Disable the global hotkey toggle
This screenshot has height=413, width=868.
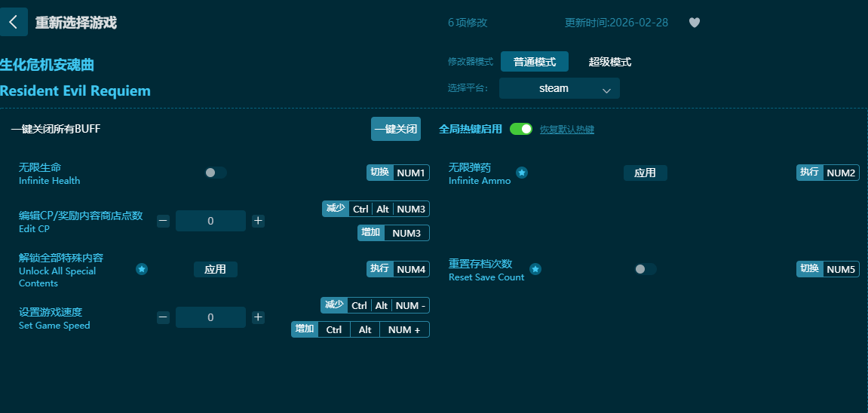(520, 129)
